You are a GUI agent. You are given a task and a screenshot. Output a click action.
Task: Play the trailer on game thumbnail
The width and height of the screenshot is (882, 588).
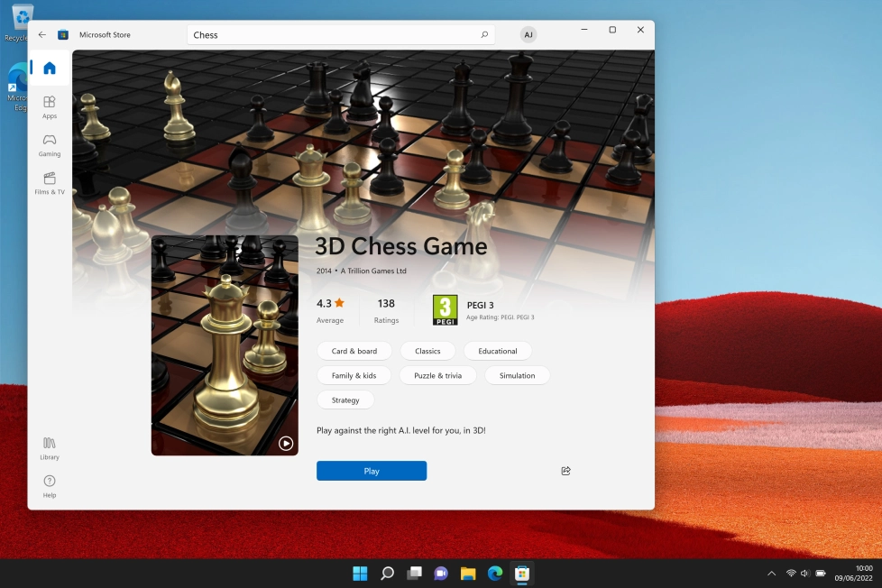[x=286, y=444]
